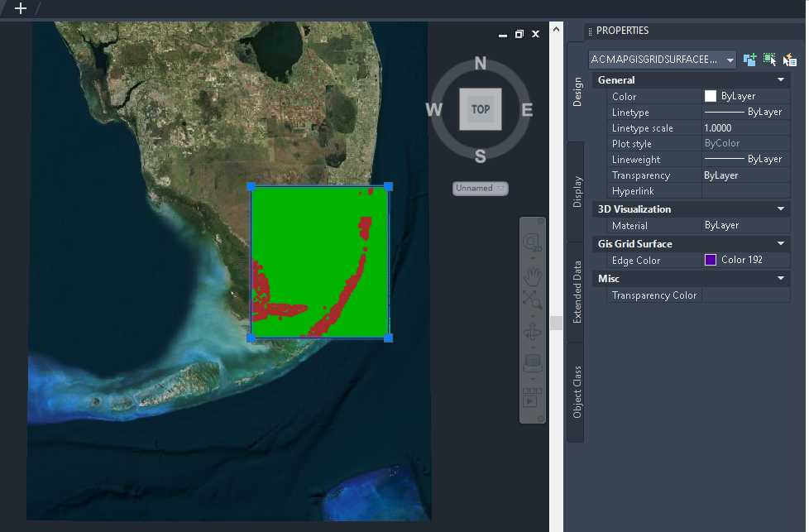Screen dimensions: 809x532
Task: Collapse the General properties section
Action: [779, 79]
